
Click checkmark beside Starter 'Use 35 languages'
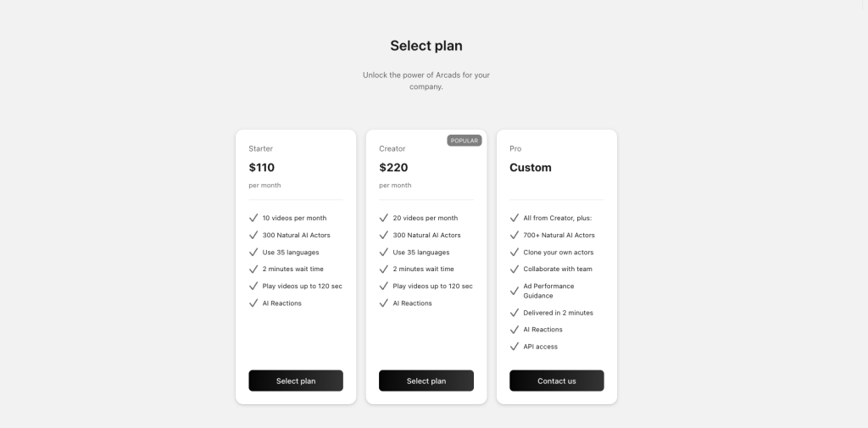(253, 252)
